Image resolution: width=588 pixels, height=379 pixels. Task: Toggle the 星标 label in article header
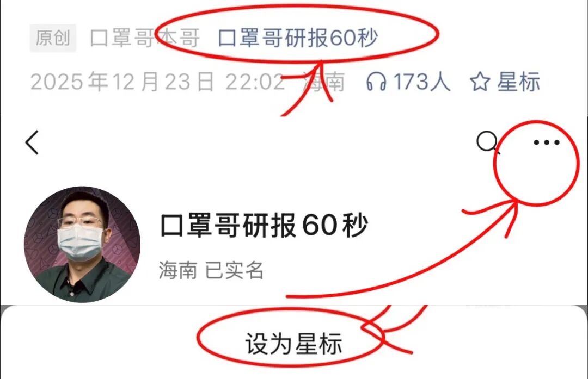pyautogui.click(x=519, y=82)
